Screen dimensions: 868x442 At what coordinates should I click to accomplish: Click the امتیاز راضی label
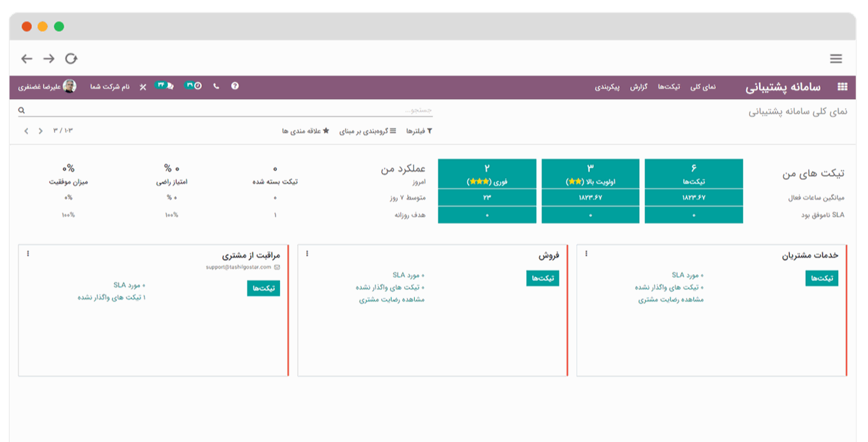pyautogui.click(x=172, y=182)
